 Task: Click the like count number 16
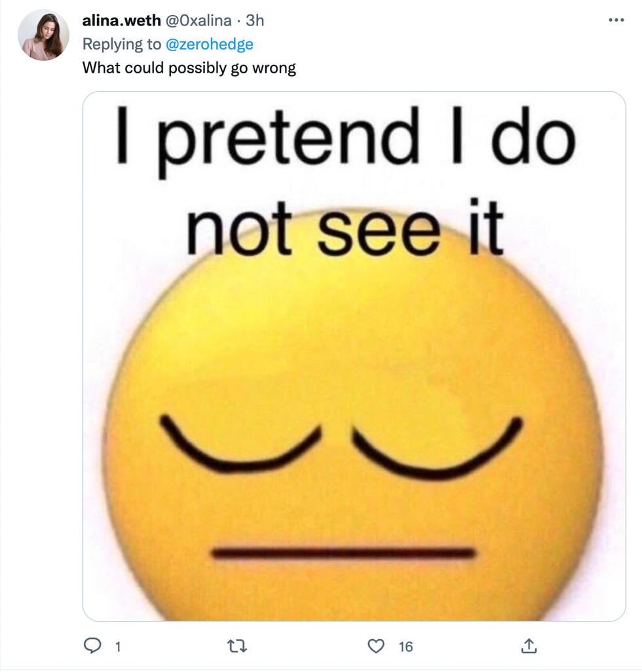click(406, 647)
